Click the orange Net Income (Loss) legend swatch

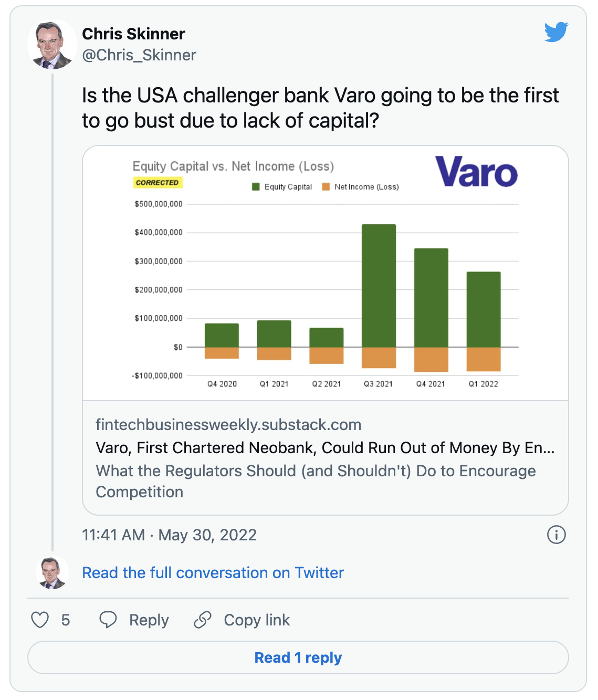pos(326,187)
